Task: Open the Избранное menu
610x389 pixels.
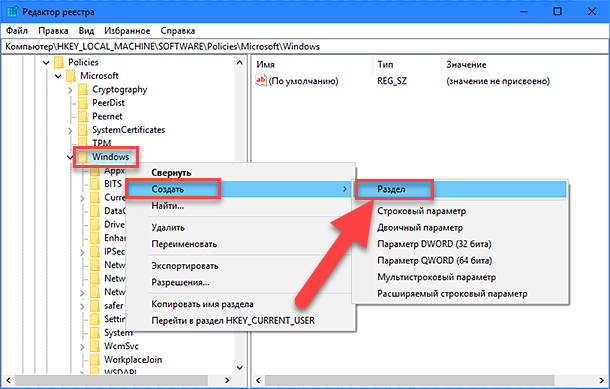Action: (x=127, y=31)
